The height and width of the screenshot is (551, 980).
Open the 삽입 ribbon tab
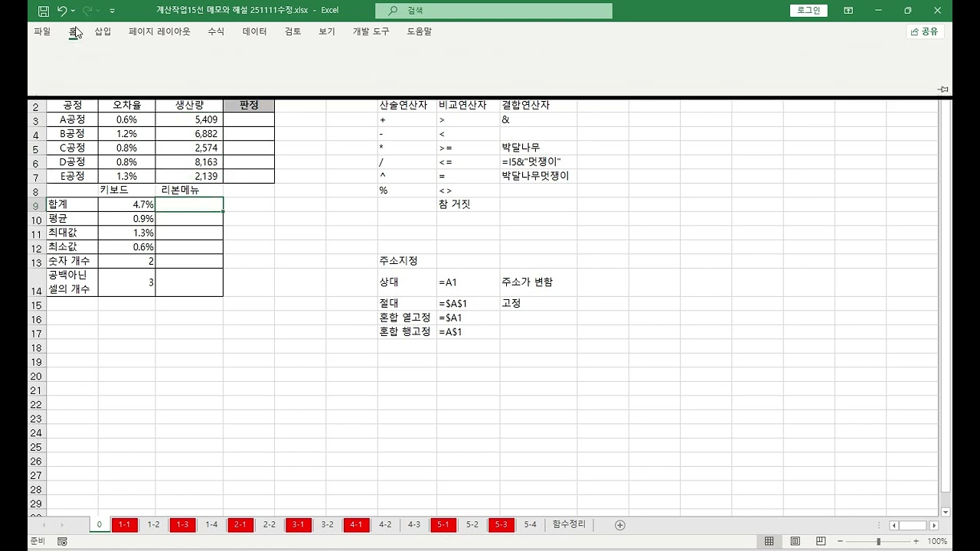pyautogui.click(x=103, y=31)
